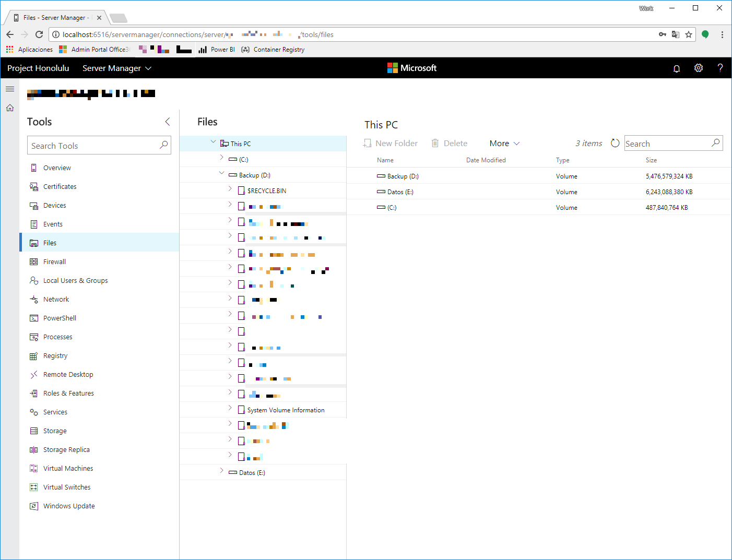
Task: Open Admin Portal Office bookmark
Action: point(95,50)
